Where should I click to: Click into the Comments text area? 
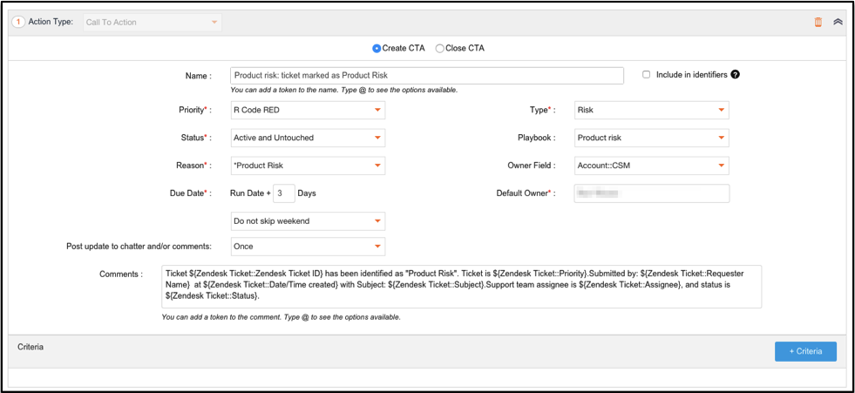click(461, 287)
